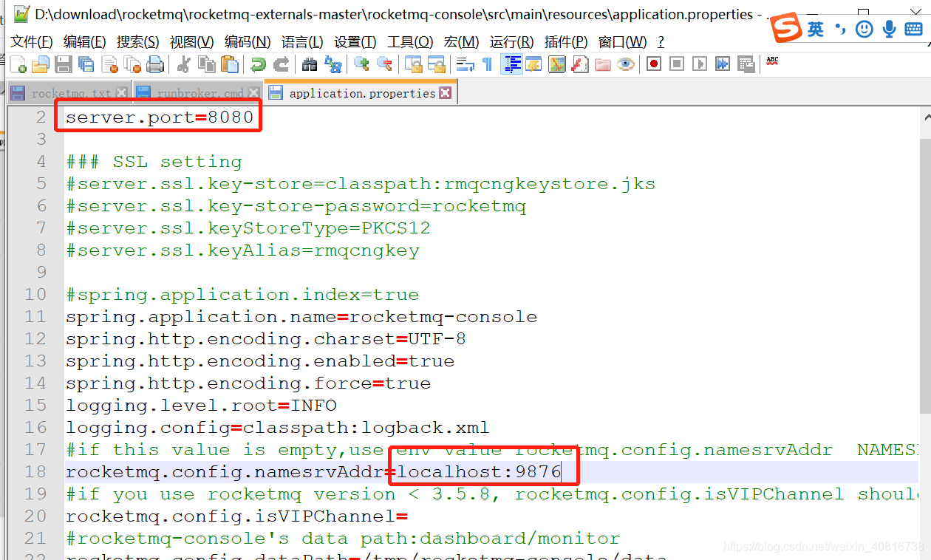931x560 pixels.
Task: Open Find dialog with binoculars icon
Action: tap(310, 64)
